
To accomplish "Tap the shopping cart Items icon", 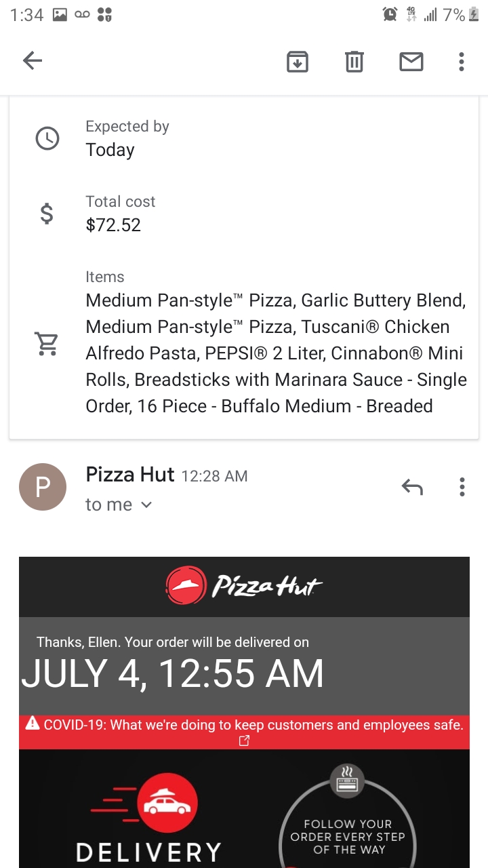I will coord(47,344).
